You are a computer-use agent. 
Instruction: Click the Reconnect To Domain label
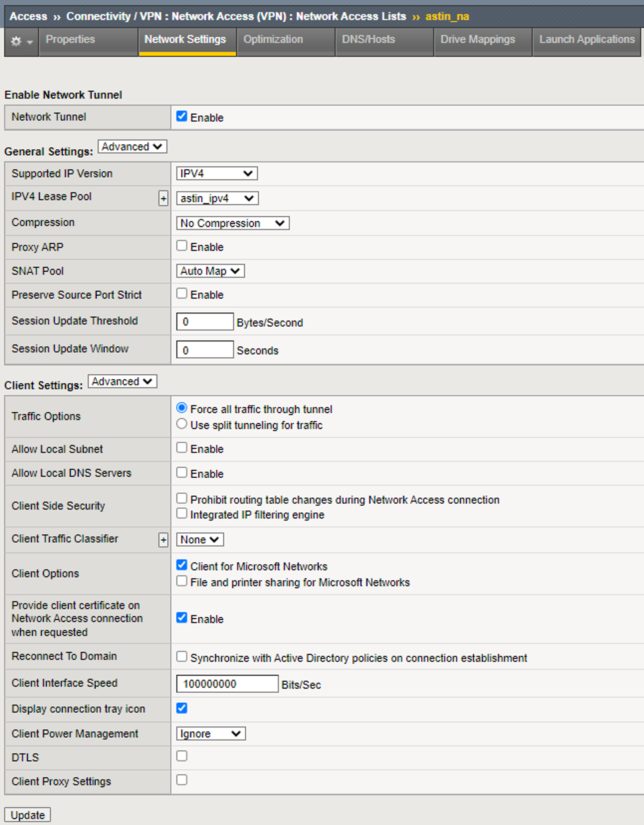(x=64, y=656)
